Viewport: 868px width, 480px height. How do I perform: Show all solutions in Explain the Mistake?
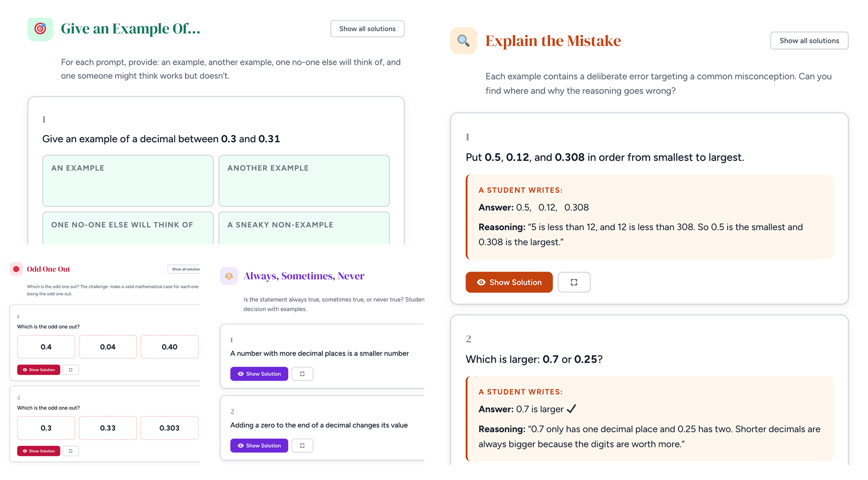pos(809,41)
